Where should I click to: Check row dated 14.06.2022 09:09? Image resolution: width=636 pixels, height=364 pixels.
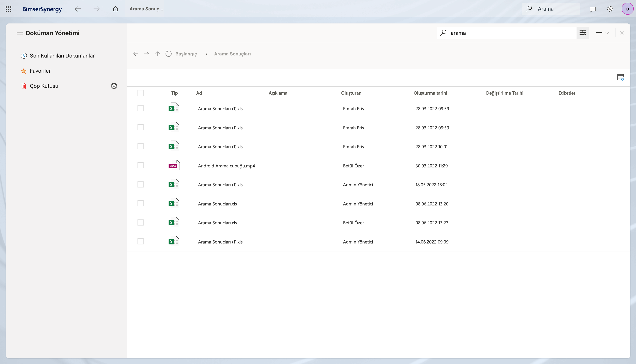pos(141,241)
